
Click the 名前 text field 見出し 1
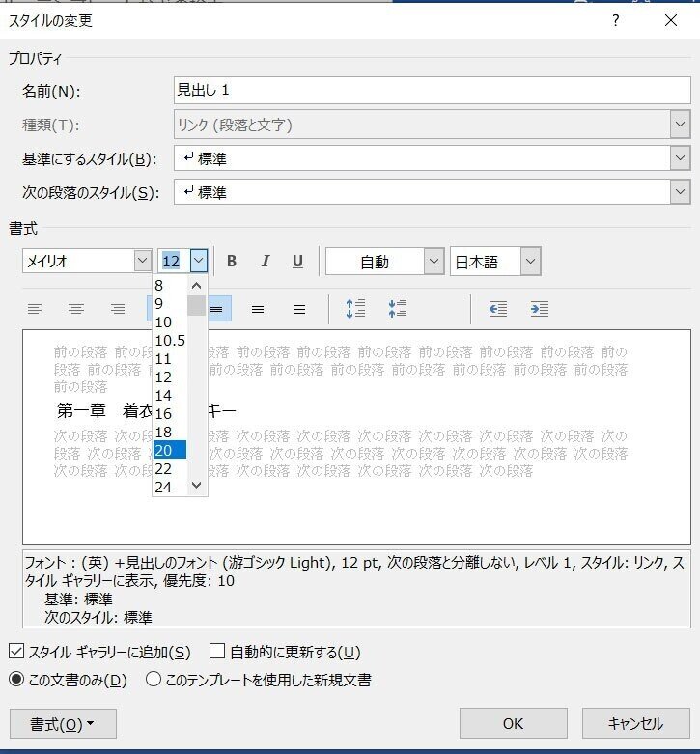pos(433,90)
